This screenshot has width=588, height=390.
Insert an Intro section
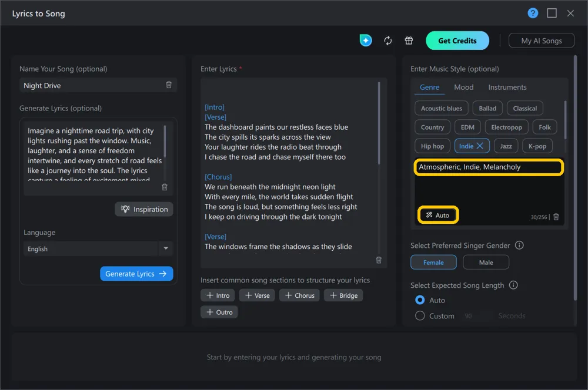(218, 295)
